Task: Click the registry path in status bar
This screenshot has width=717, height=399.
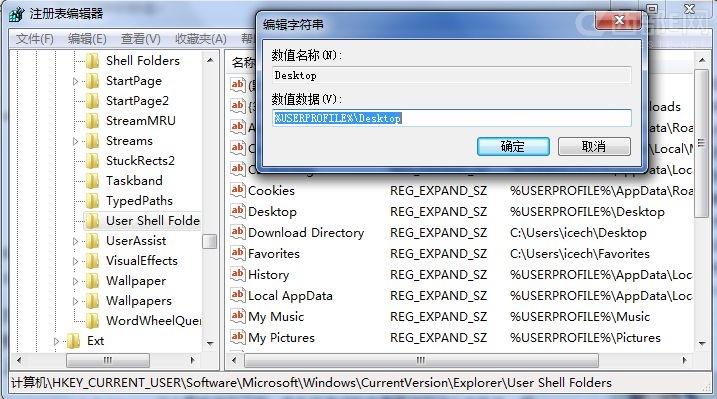Action: click(x=311, y=383)
